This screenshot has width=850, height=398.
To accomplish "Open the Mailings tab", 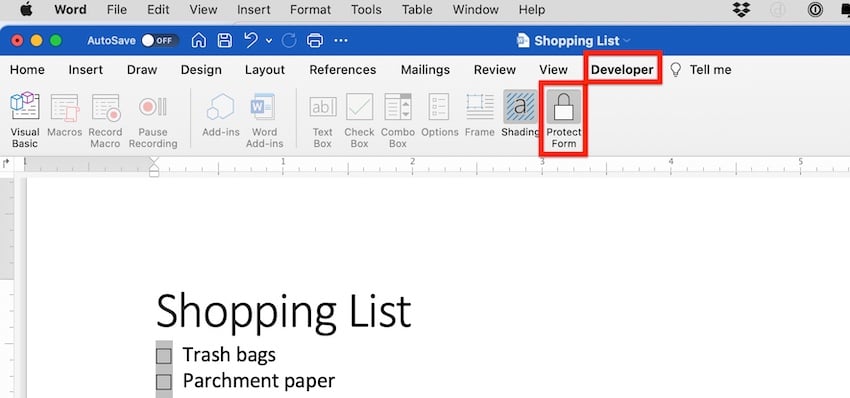I will (426, 69).
